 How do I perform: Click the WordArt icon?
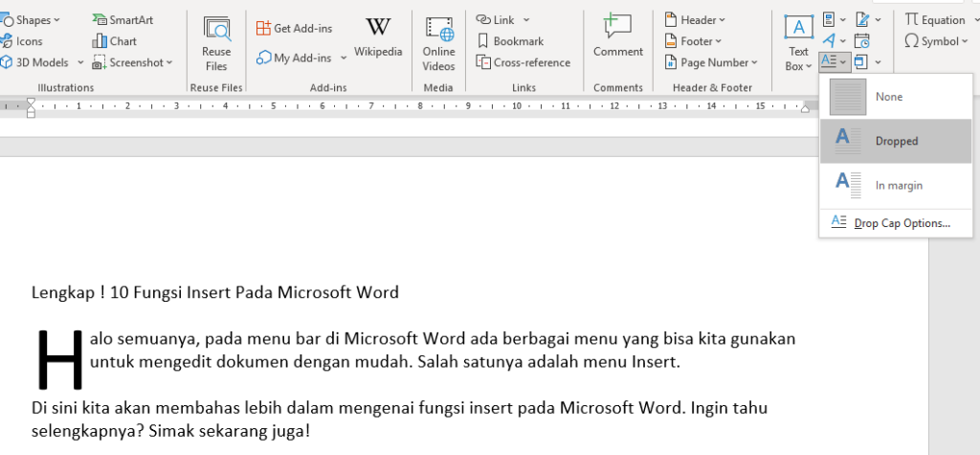coord(829,41)
